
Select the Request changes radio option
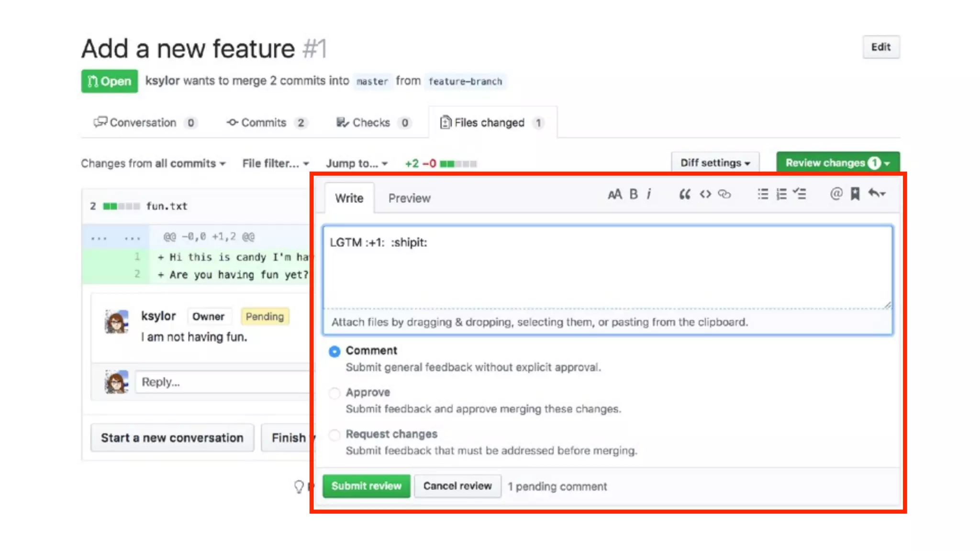334,435
